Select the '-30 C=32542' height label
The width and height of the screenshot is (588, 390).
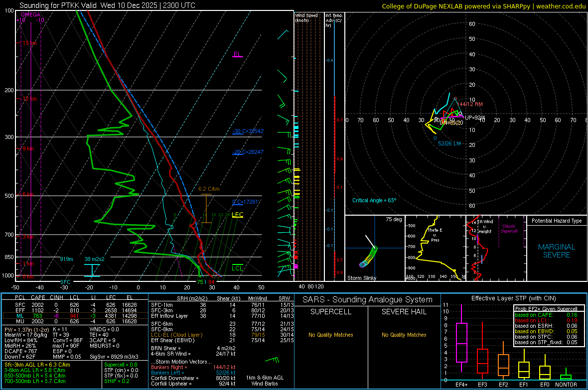coord(248,131)
